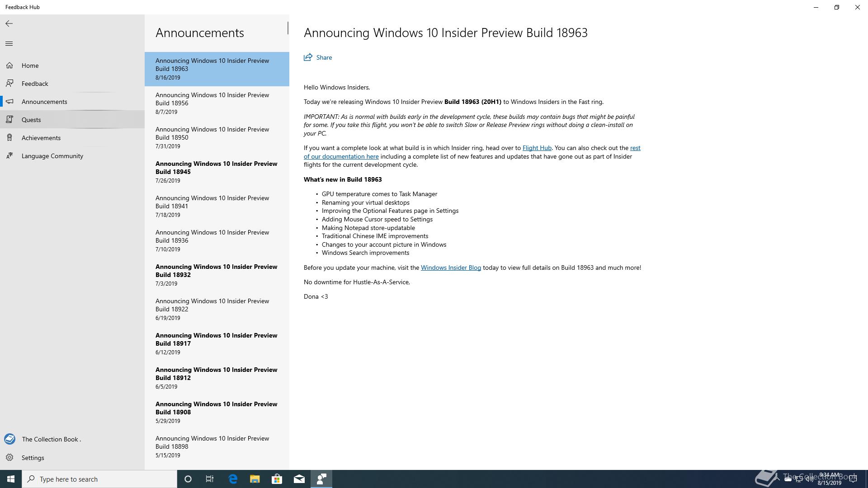Click the Language Community icon
Screen dimensions: 868x488
pyautogui.click(x=9, y=156)
